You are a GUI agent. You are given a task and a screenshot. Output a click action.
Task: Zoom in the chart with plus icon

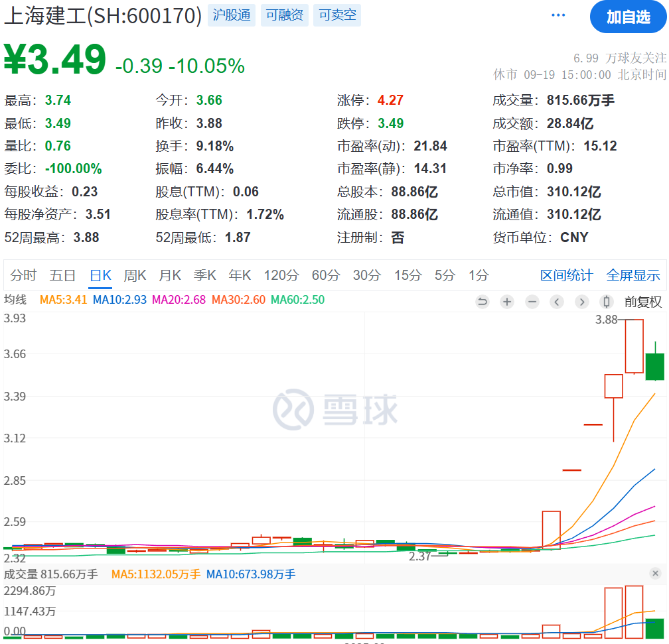point(507,302)
